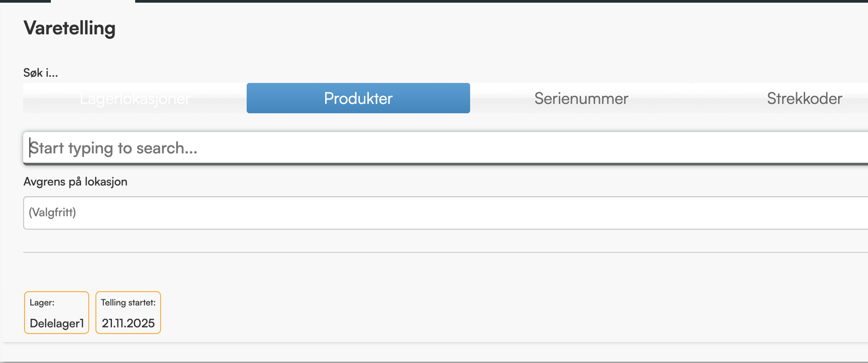This screenshot has height=363, width=868.
Task: Click the 21.11.2025 start date
Action: (128, 323)
